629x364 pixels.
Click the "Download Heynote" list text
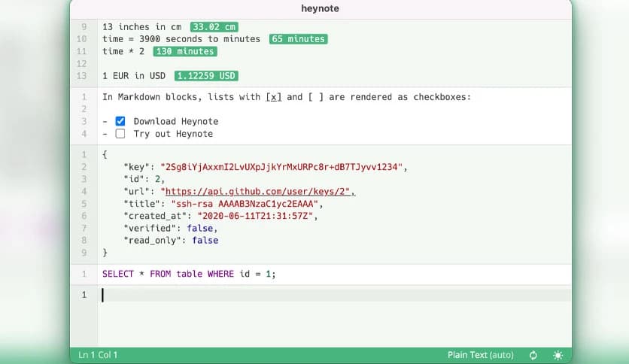176,122
